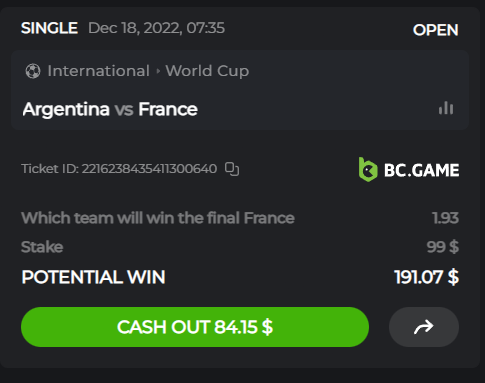This screenshot has width=485, height=383.
Task: Copy the Ticket ID number
Action: [232, 169]
